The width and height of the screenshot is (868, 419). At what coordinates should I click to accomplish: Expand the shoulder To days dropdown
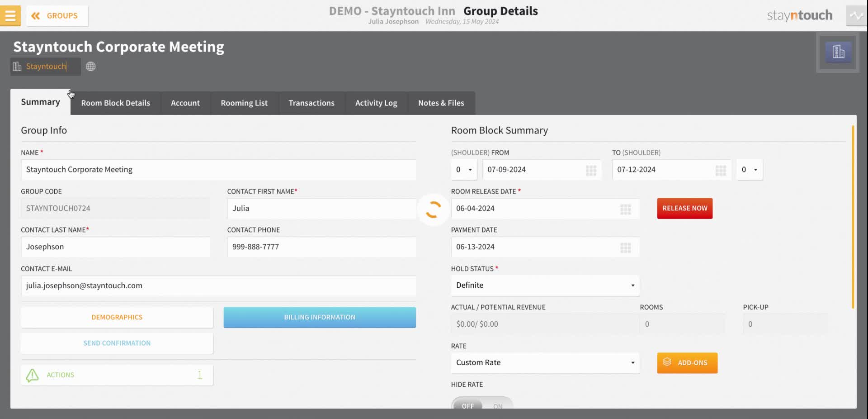[750, 170]
